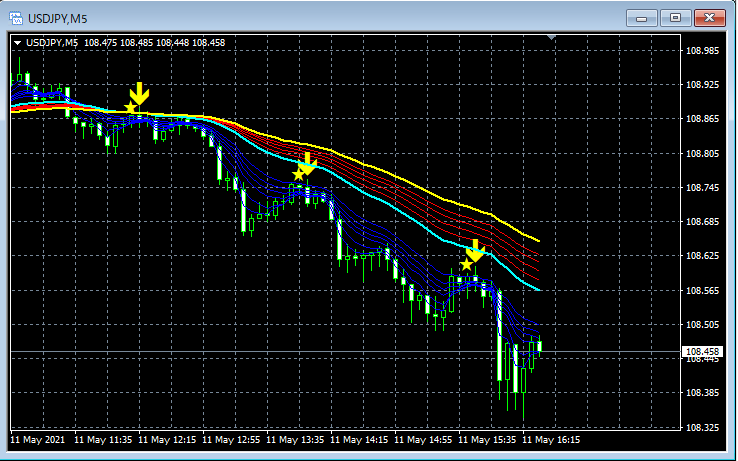Click the 108.985 price scale label
The height and width of the screenshot is (461, 738).
click(x=702, y=50)
